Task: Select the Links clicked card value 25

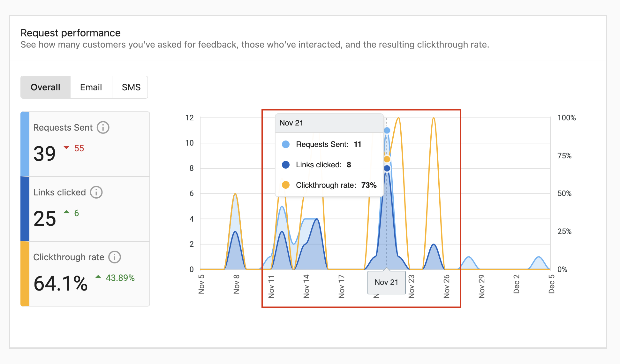Action: (x=45, y=219)
